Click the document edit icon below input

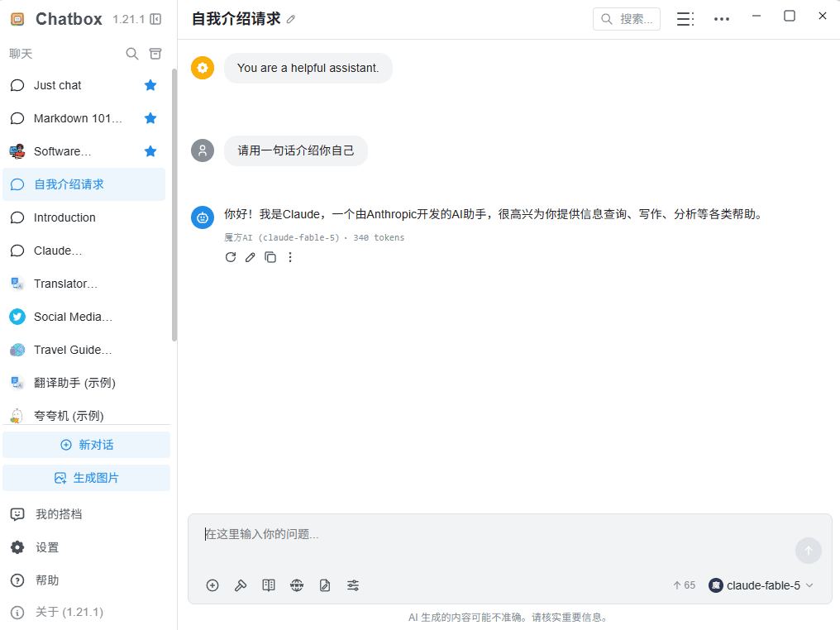coord(325,585)
